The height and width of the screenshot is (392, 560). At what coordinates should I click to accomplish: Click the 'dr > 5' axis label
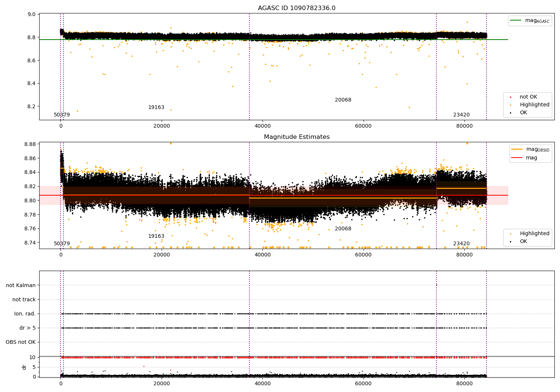[x=28, y=328]
